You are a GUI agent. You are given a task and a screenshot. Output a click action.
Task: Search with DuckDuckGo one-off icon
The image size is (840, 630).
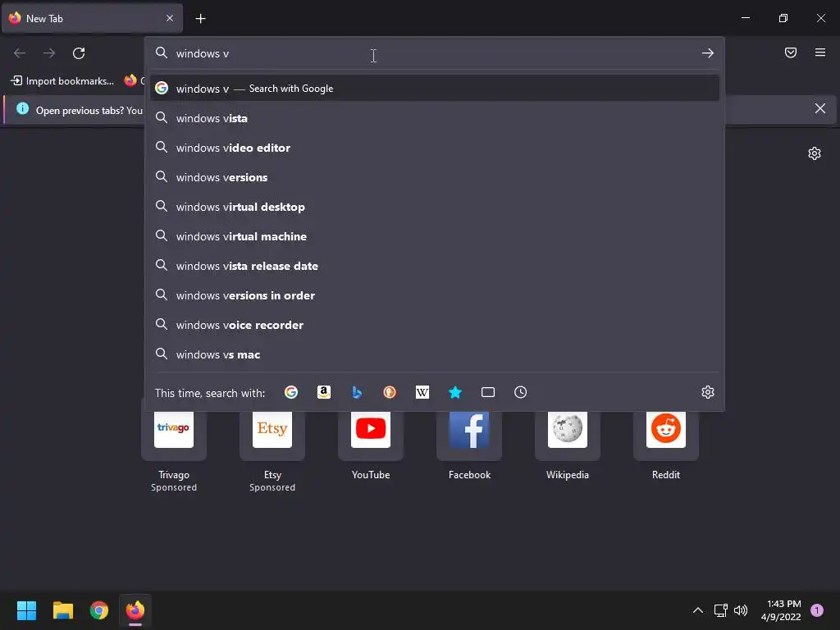tap(390, 392)
